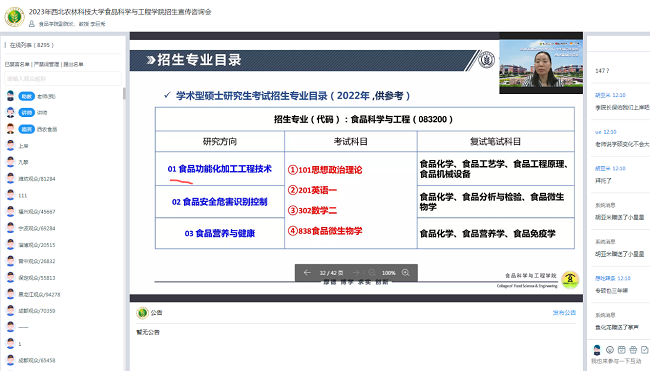
Task: Click the 'ue 12:10' chat sender name
Action: coord(606,132)
